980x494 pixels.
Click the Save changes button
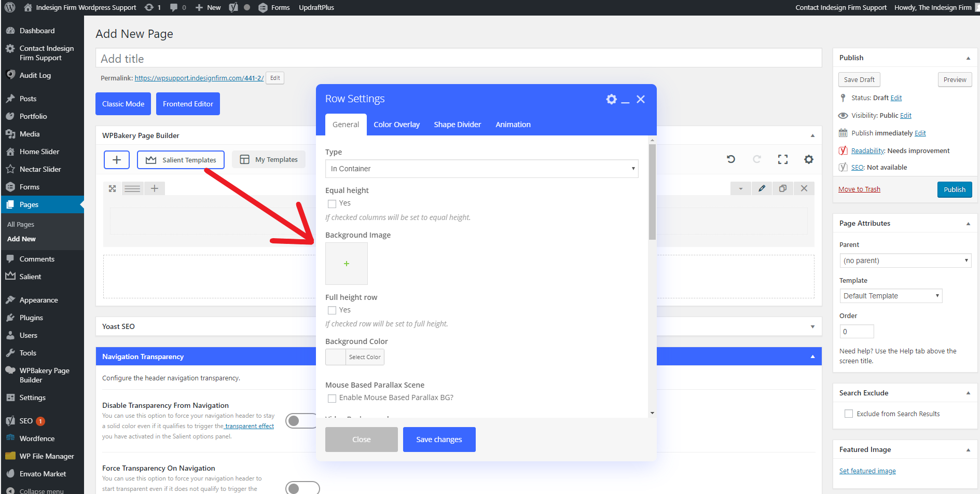[x=439, y=440]
